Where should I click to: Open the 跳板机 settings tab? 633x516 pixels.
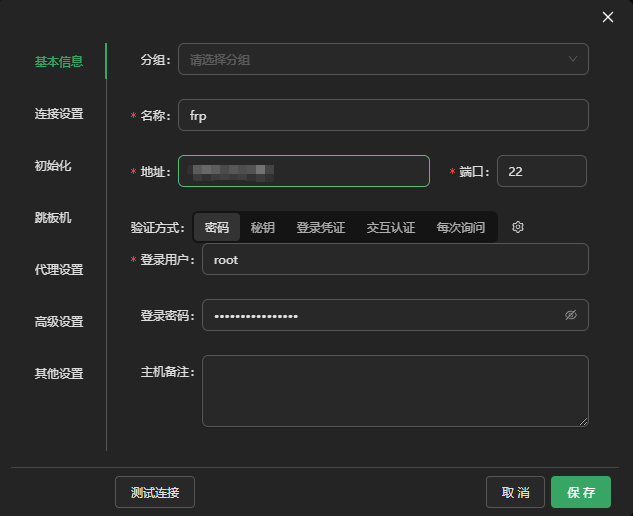(53, 217)
